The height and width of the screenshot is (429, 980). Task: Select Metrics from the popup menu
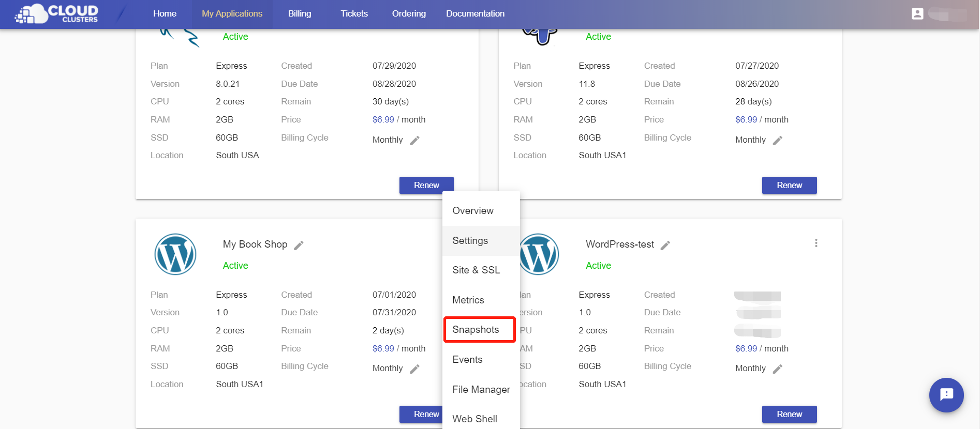481,300
